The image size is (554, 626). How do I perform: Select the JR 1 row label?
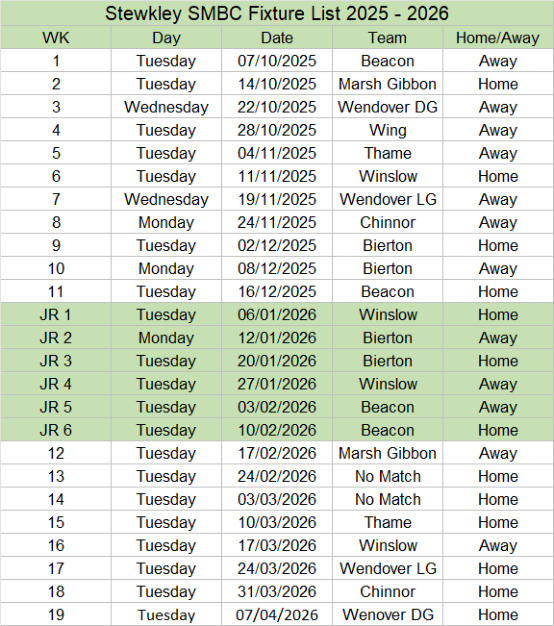tap(56, 315)
